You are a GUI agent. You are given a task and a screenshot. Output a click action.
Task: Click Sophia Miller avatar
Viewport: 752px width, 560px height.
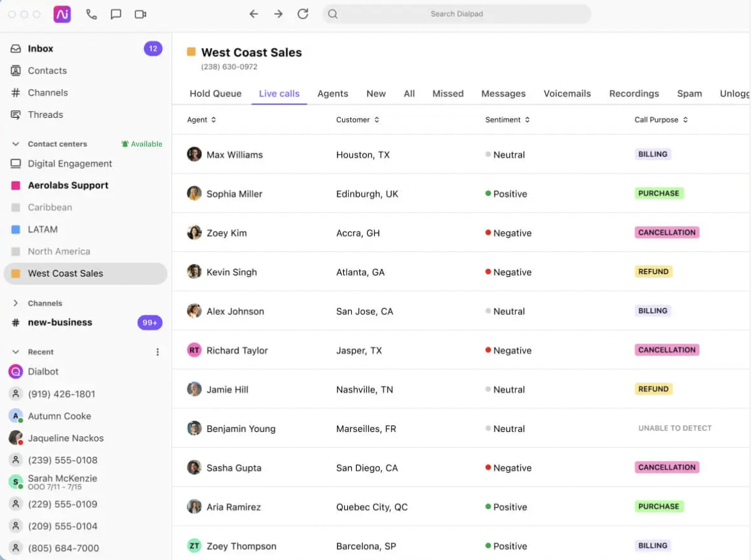[194, 194]
